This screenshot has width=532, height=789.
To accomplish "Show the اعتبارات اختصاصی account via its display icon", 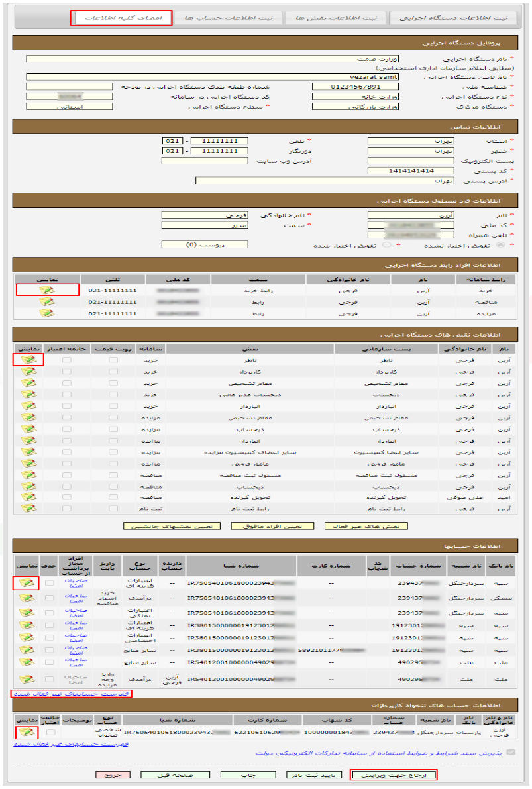I will click(x=27, y=637).
